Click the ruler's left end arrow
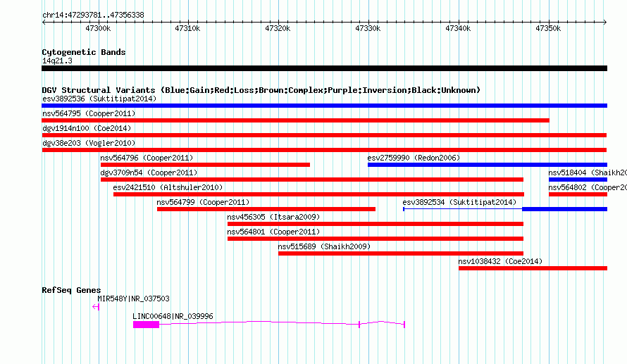The height and width of the screenshot is (364, 627). (x=44, y=23)
